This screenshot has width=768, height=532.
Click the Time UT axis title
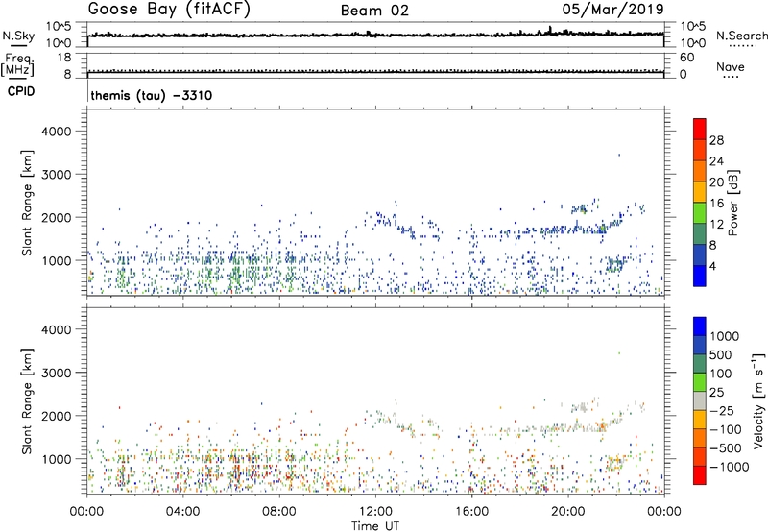(x=375, y=526)
